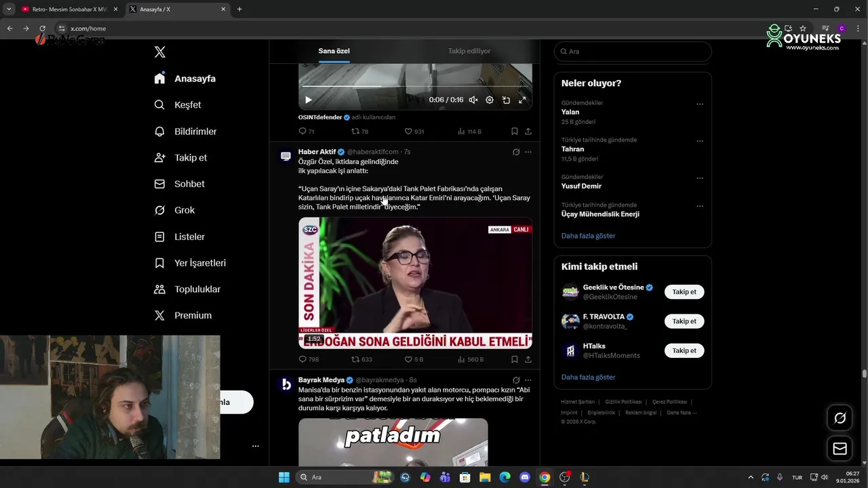The image size is (868, 488).
Task: Open new tab in Chrome
Action: 239,9
